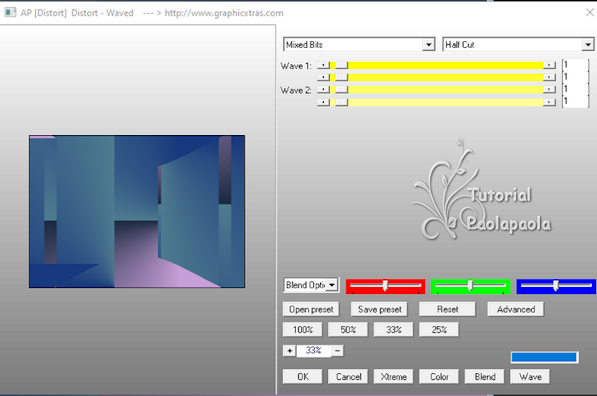
Task: Click the app icon in title bar
Action: tap(10, 13)
